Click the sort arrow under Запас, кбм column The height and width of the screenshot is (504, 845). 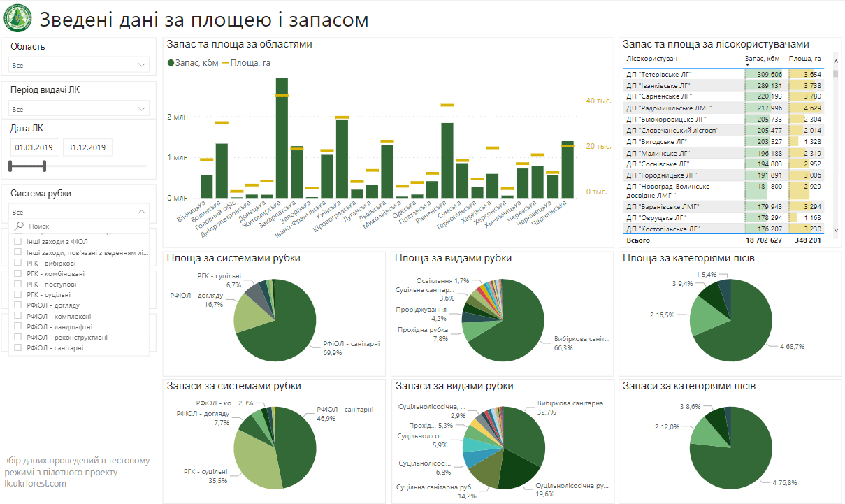click(x=749, y=65)
